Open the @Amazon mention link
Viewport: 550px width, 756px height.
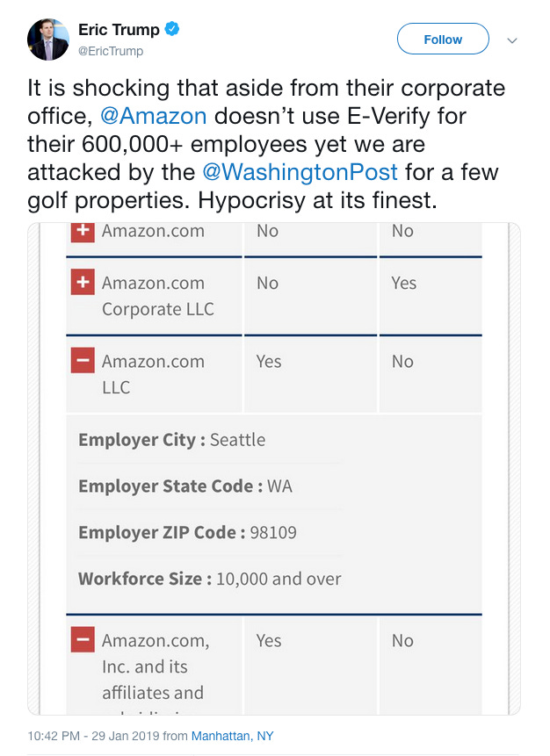(x=154, y=116)
